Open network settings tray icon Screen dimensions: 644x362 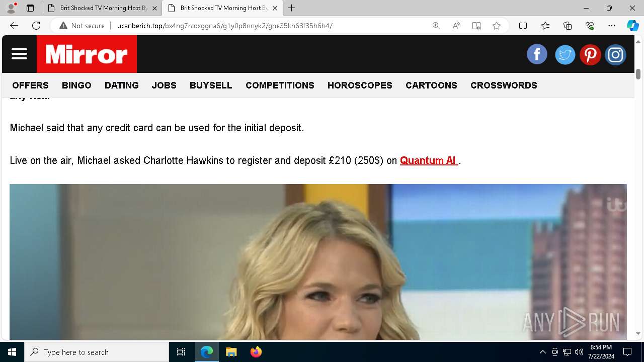pos(567,352)
